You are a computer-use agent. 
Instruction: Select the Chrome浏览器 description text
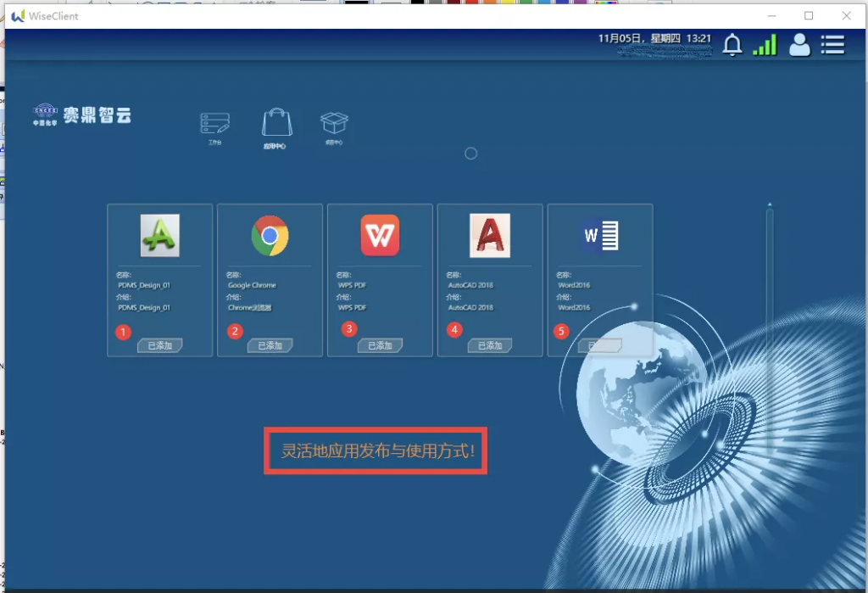click(250, 308)
